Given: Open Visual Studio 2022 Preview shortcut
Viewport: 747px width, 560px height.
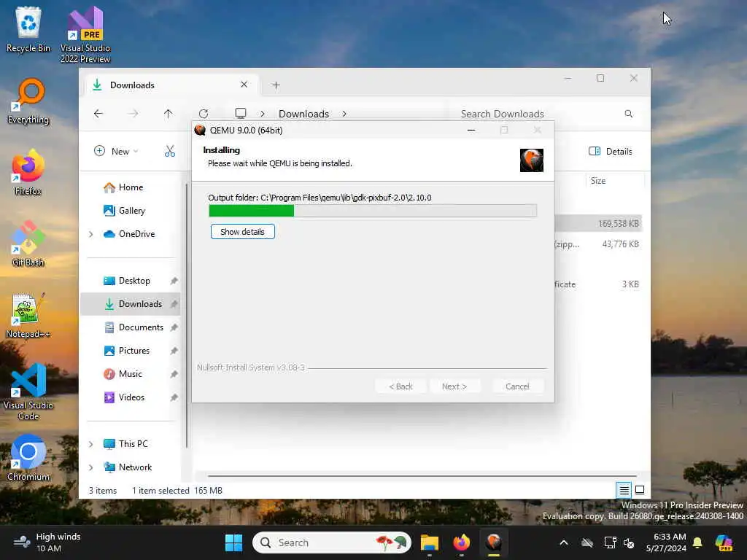Looking at the screenshot, I should [85, 35].
